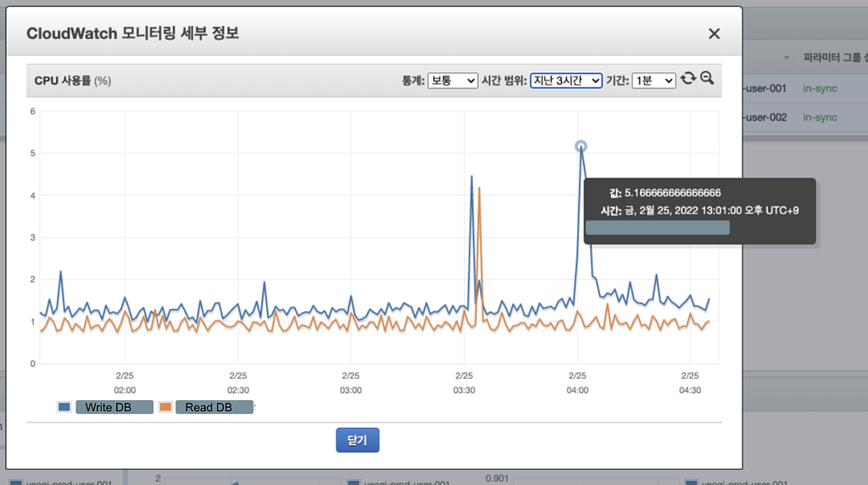The height and width of the screenshot is (485, 868).
Task: Click in-sync status for user-002
Action: tap(820, 117)
